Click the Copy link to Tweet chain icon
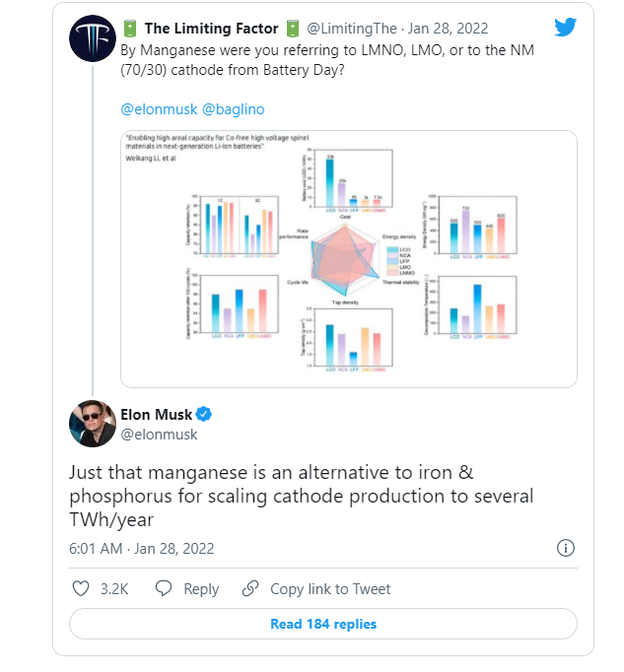The width and height of the screenshot is (624, 672). (251, 589)
